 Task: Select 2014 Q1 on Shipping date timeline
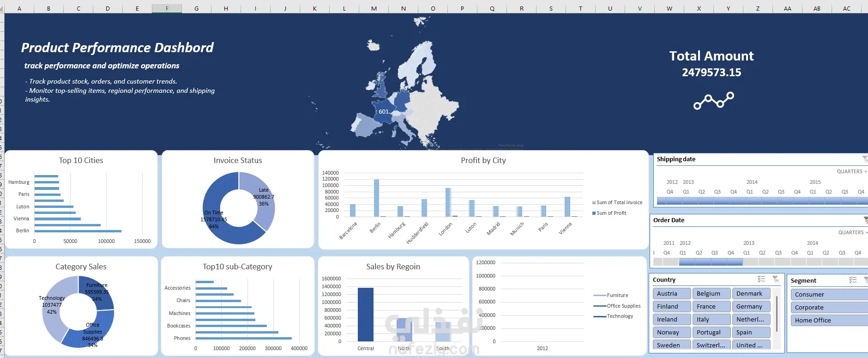point(753,201)
